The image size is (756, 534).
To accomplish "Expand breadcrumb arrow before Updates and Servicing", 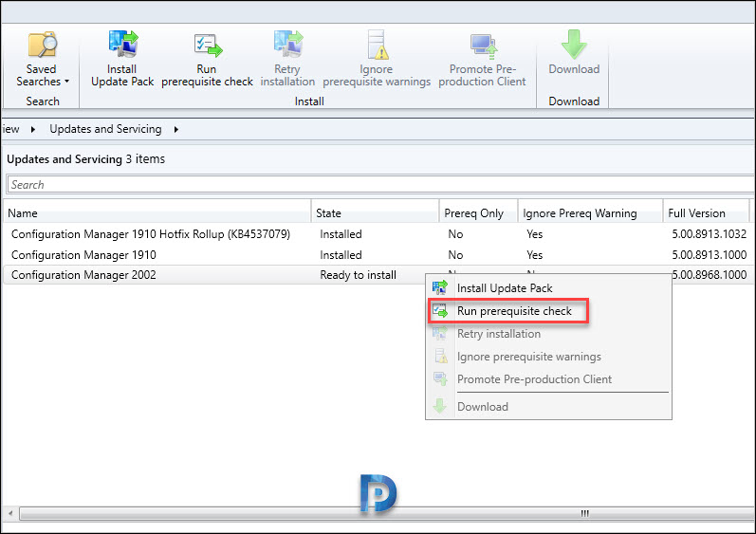I will tap(33, 129).
